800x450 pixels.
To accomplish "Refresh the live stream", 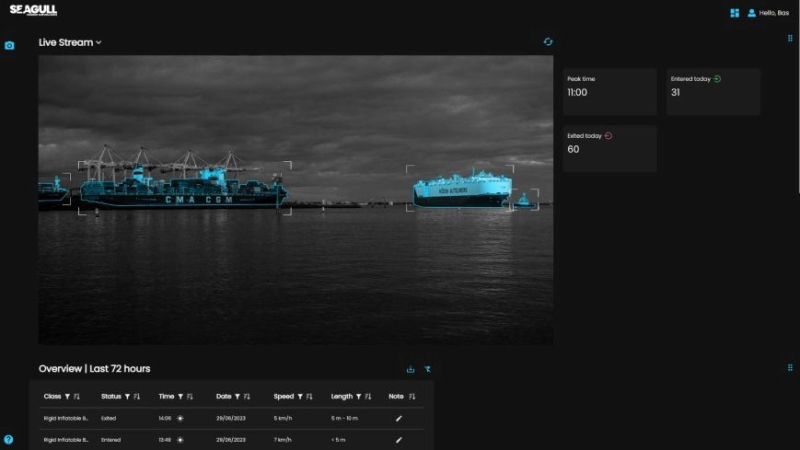I will point(548,42).
